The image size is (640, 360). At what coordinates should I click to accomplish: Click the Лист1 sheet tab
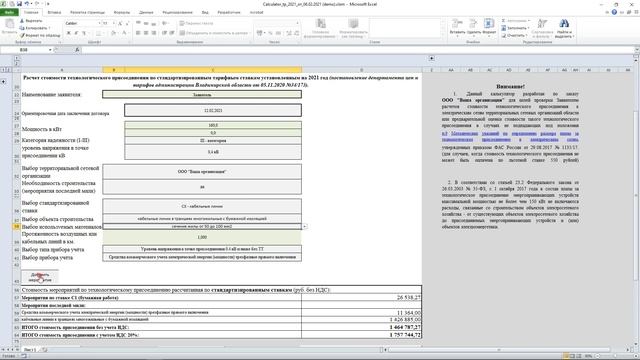[x=29, y=350]
